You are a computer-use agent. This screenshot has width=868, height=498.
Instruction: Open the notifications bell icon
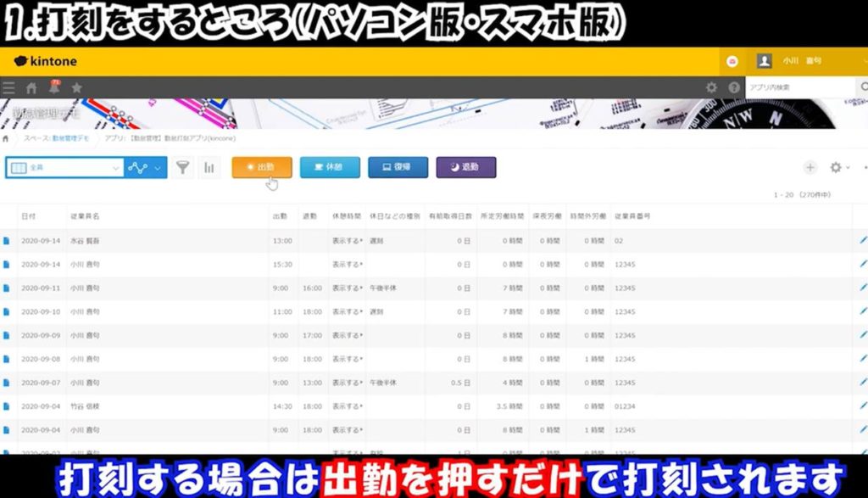pos(54,87)
